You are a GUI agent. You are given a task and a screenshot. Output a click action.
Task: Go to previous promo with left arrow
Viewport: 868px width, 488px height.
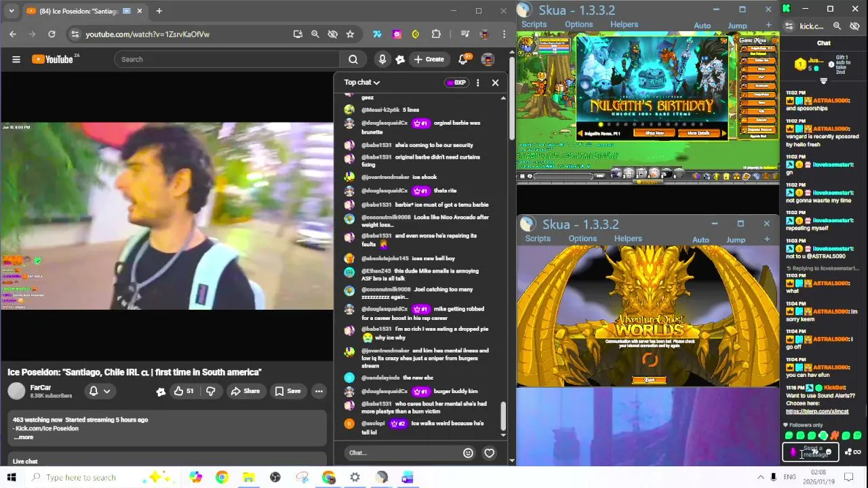coord(580,134)
